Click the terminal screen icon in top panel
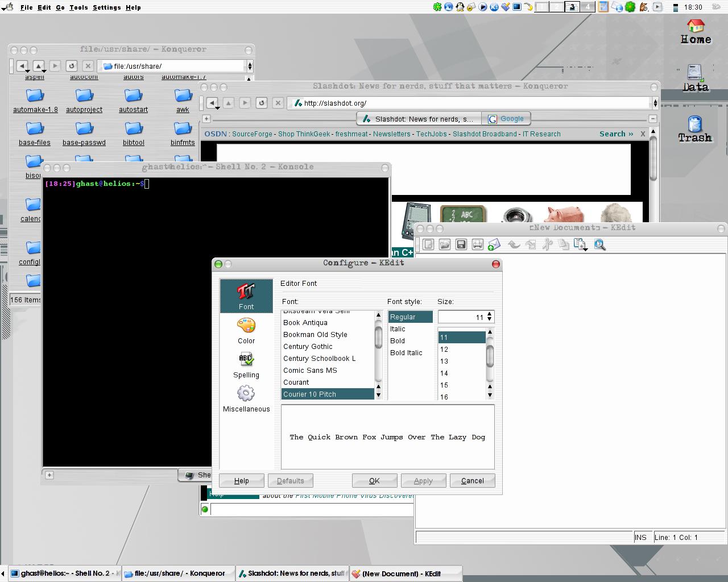This screenshot has height=582, width=728. (x=517, y=7)
